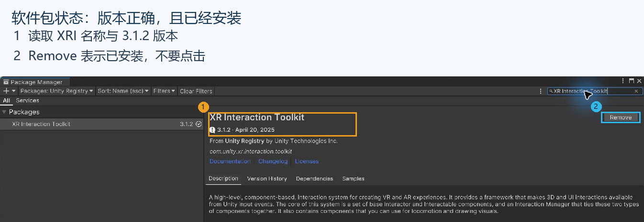The height and width of the screenshot is (222, 644).
Task: Open the Samples tab
Action: (x=353, y=179)
